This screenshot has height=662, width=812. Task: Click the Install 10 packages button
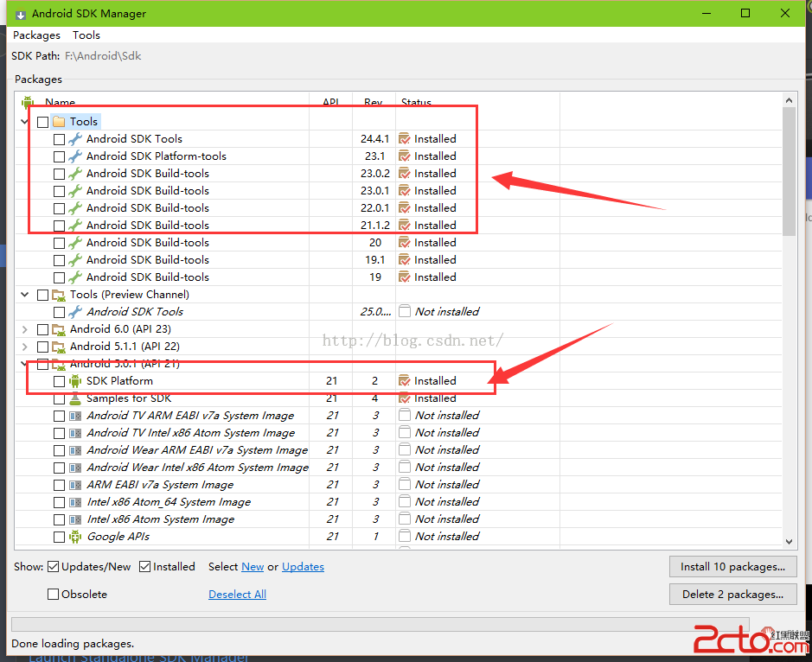732,567
